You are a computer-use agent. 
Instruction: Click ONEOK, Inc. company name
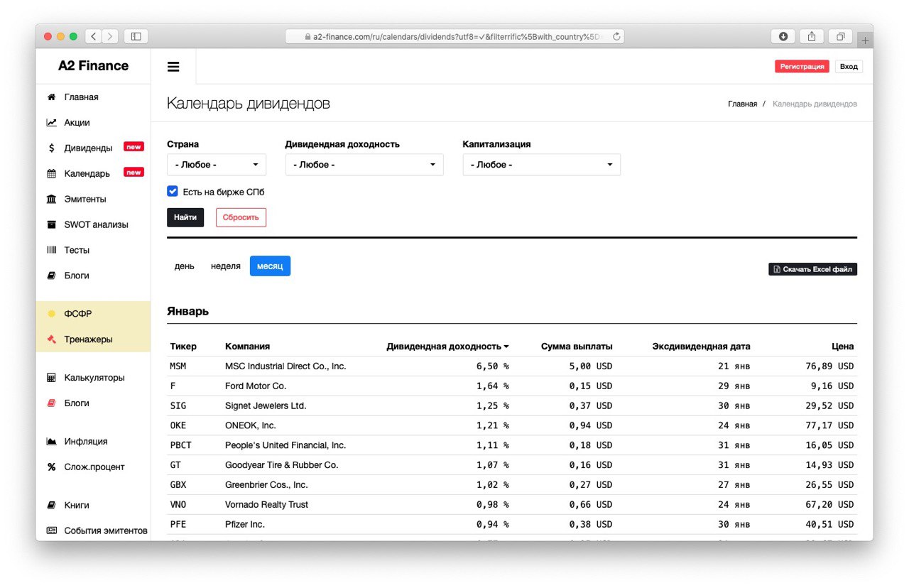click(251, 426)
